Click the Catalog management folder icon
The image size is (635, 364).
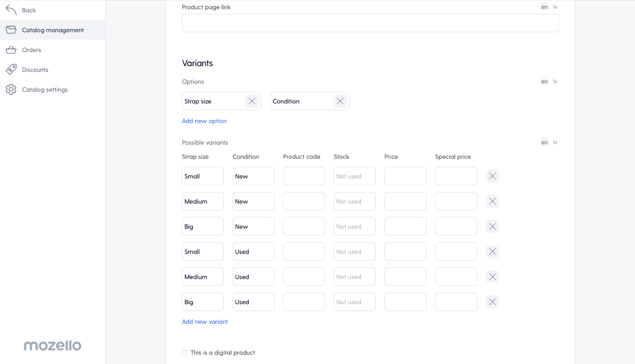11,30
